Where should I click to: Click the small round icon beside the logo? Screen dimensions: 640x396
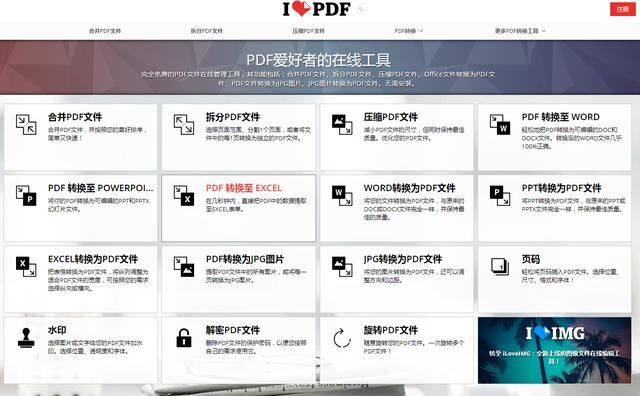click(x=362, y=9)
